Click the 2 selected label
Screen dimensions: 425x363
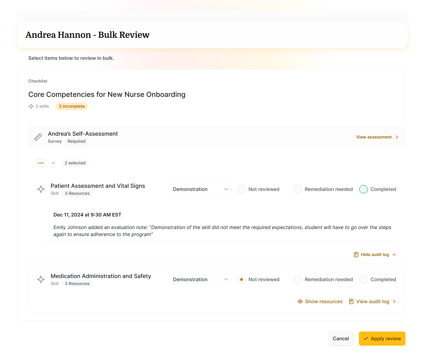point(75,163)
